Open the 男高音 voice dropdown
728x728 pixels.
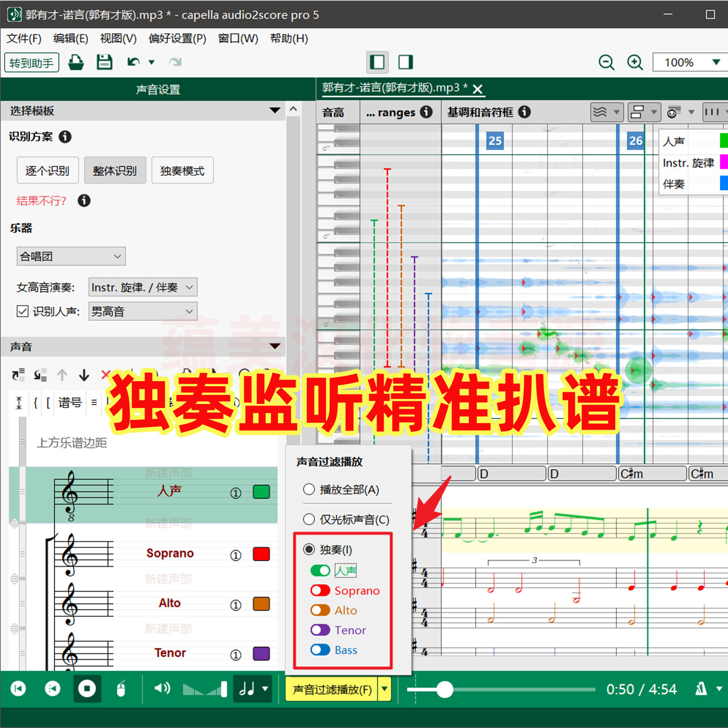(143, 311)
